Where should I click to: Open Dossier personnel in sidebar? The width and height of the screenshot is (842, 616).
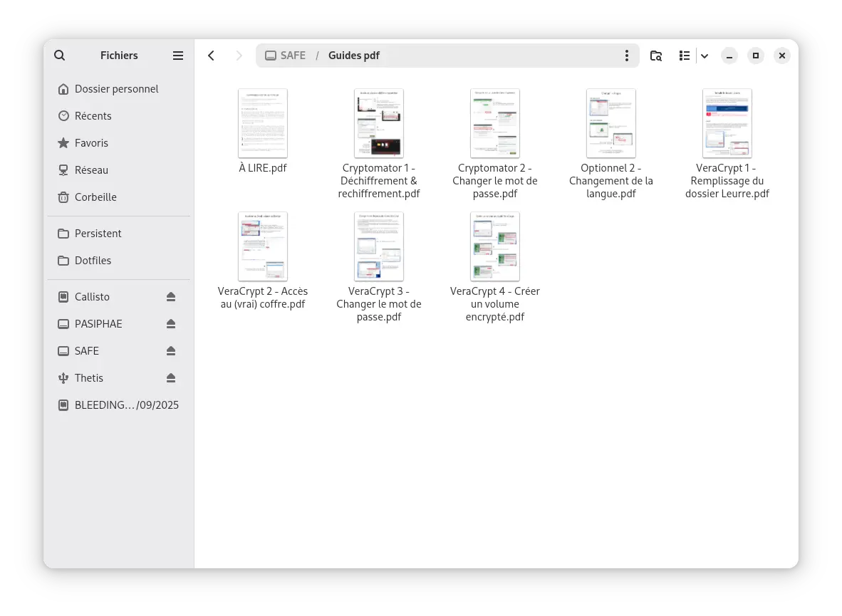tap(119, 88)
